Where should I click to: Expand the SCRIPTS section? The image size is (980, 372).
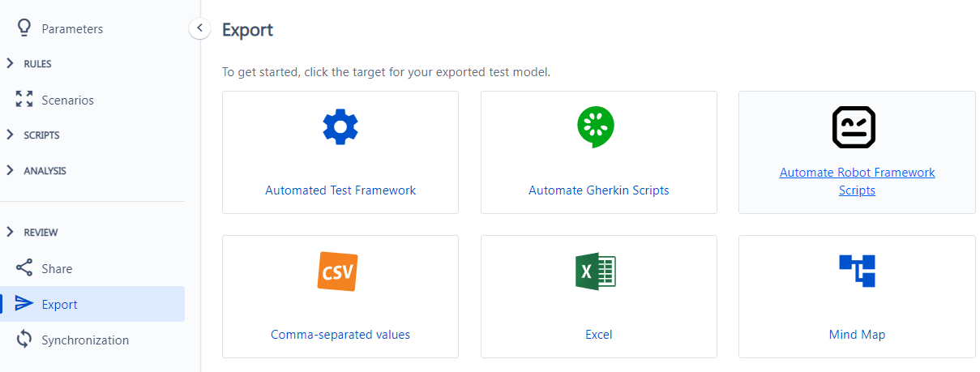[10, 135]
